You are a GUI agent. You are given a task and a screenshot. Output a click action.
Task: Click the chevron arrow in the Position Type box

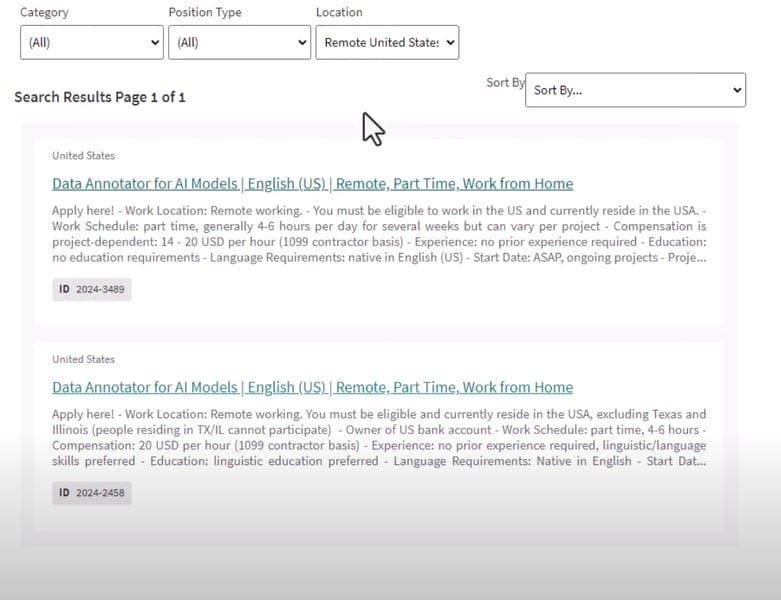[x=302, y=43]
